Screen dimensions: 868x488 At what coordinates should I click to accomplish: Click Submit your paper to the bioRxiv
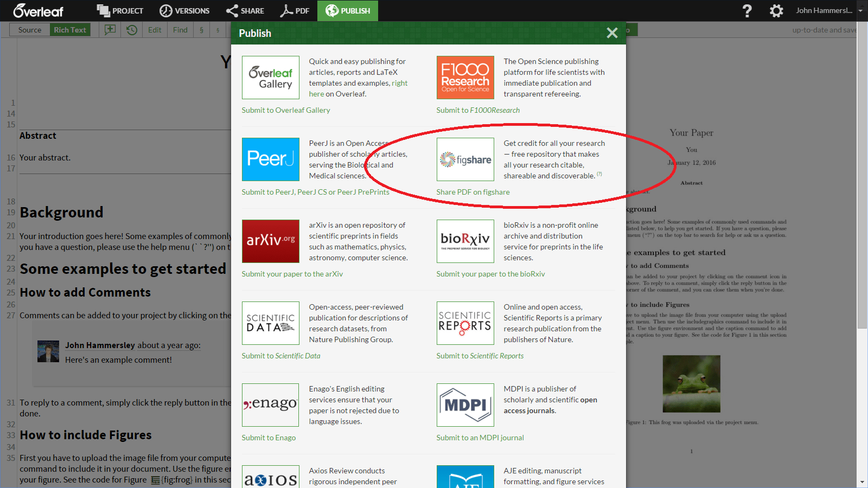pos(491,274)
